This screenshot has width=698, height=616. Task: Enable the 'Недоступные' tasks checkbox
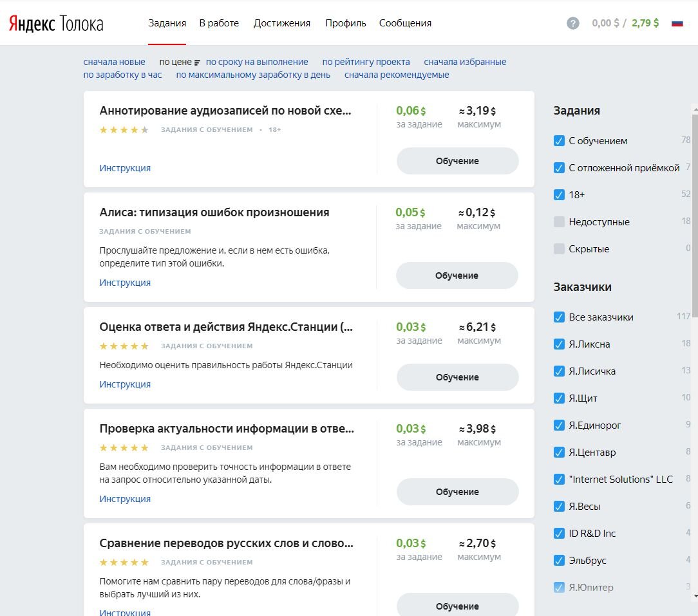[559, 222]
